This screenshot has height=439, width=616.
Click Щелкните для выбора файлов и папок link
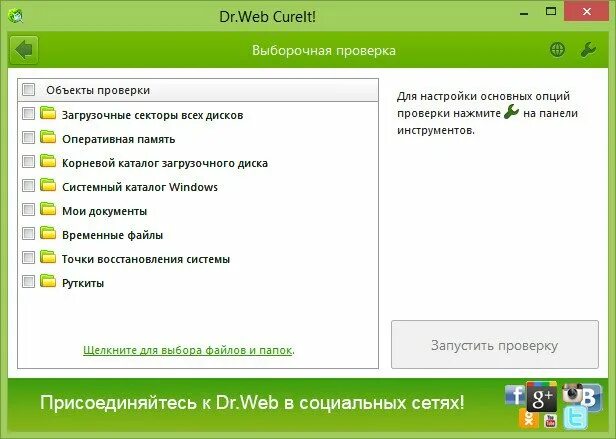point(188,350)
